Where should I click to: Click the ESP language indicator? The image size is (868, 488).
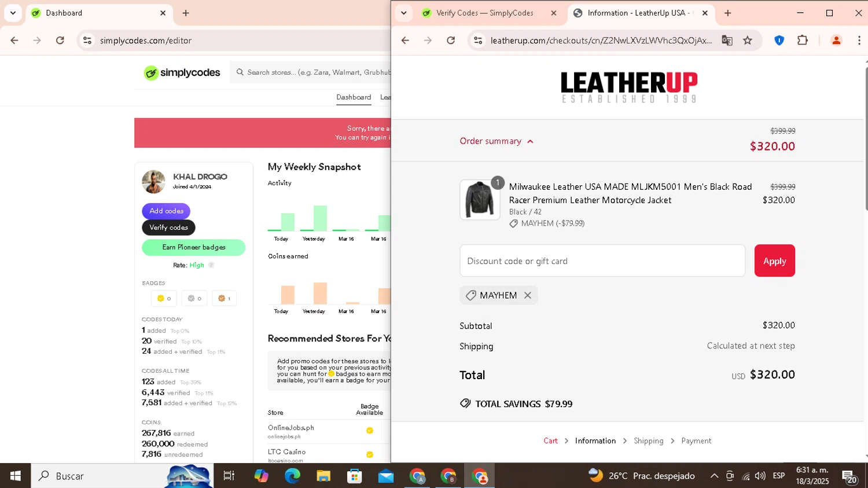pos(779,476)
